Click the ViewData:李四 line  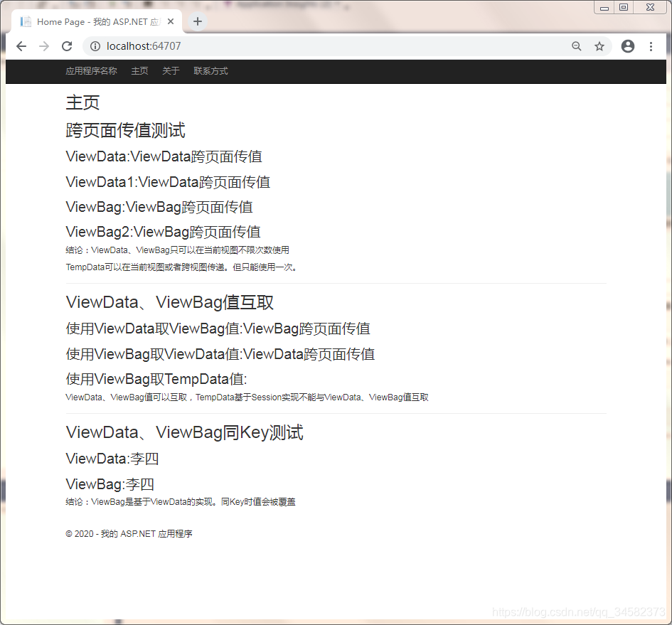point(112,459)
